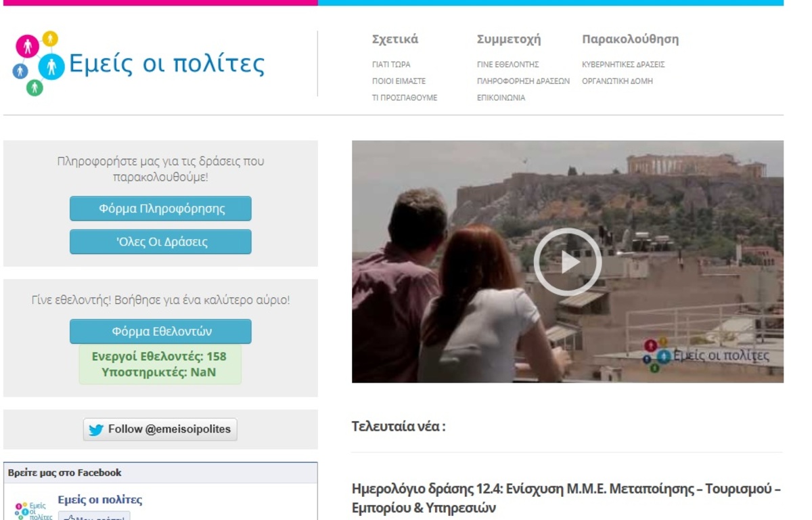812x520 pixels.
Task: Open the Φόρμα Εθελοντών volunteer form
Action: [x=160, y=332]
